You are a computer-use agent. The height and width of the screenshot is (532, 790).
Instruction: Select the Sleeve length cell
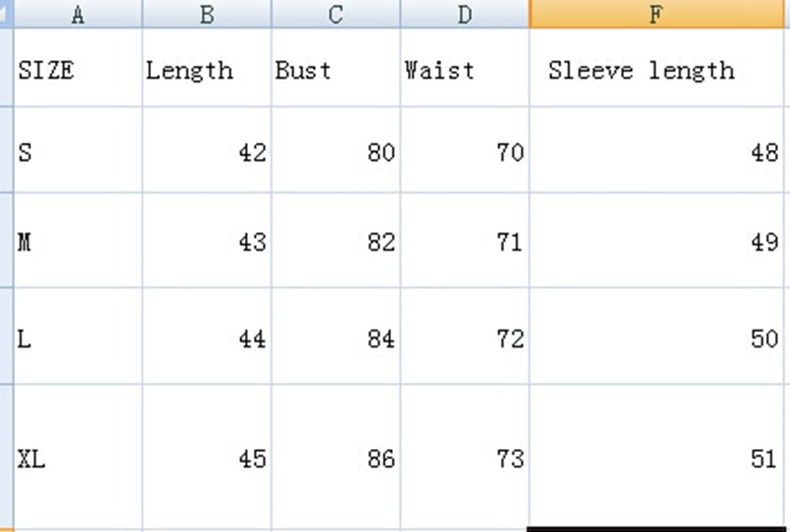[x=659, y=69]
